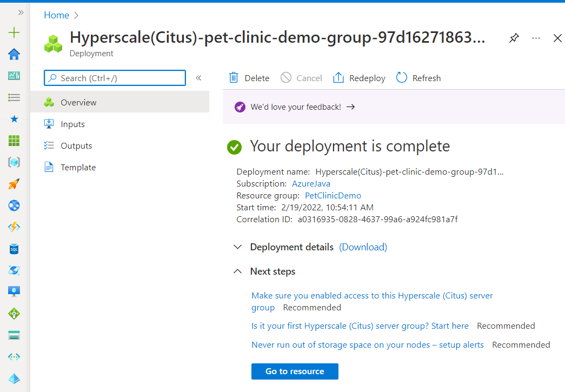This screenshot has height=392, width=565.
Task: Open the Home icon in the sidebar
Action: pyautogui.click(x=14, y=54)
